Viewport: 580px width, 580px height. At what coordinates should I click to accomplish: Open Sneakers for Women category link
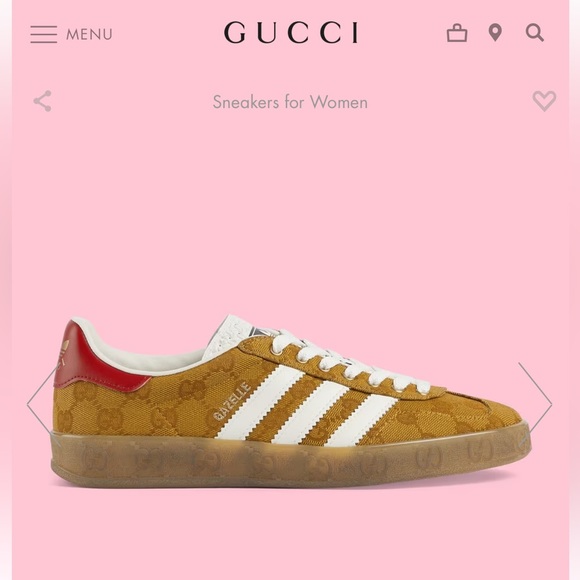290,102
